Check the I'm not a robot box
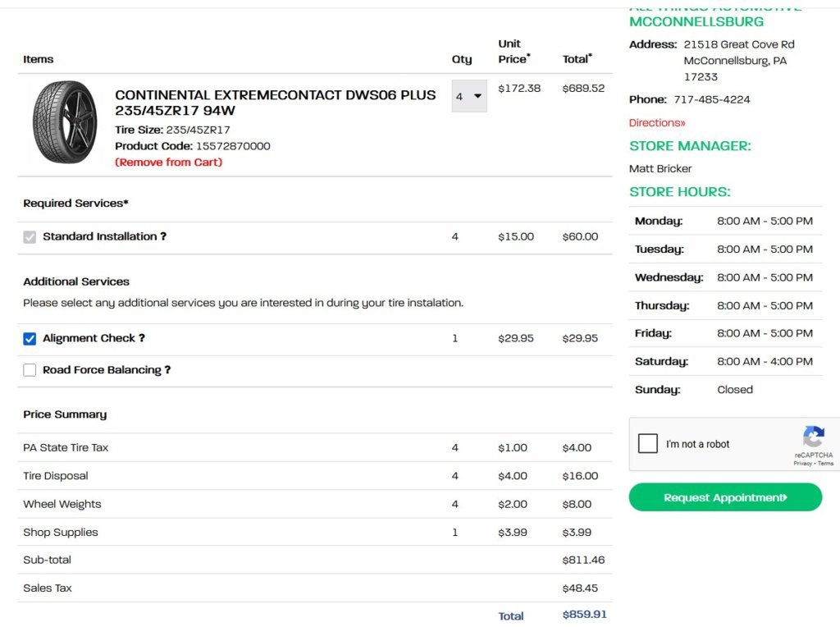 pyautogui.click(x=648, y=444)
